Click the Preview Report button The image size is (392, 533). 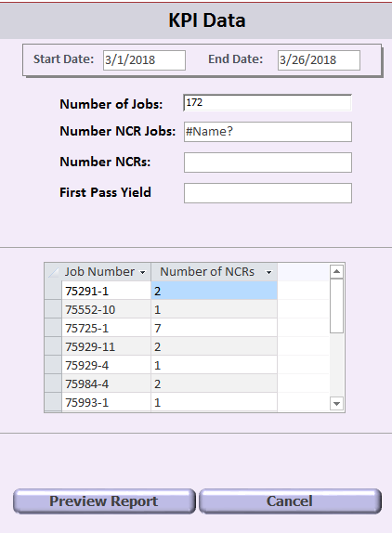pos(104,501)
